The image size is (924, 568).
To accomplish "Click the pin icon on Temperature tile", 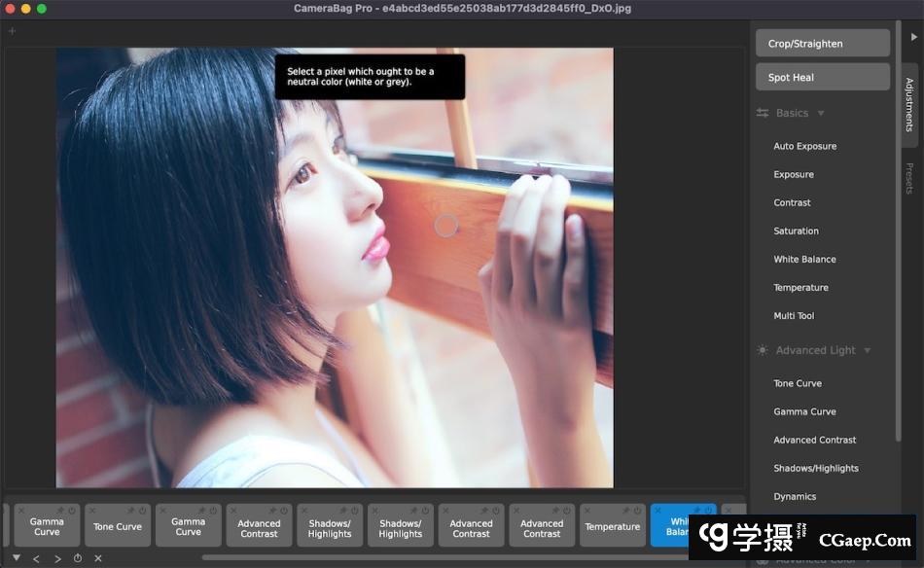I will pos(625,510).
